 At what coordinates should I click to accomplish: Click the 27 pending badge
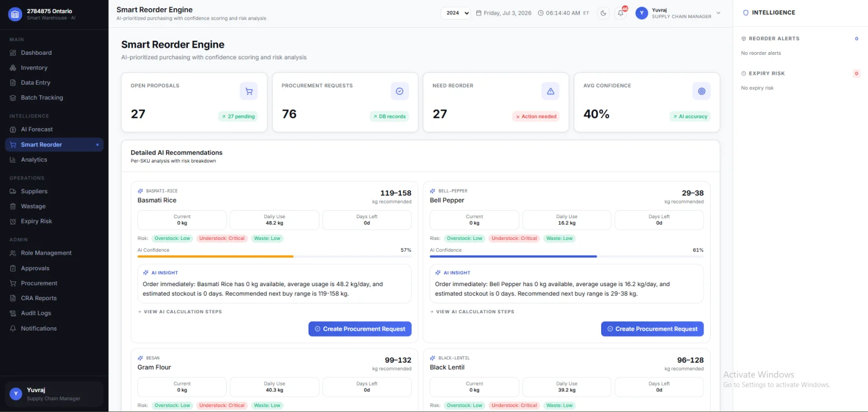238,116
